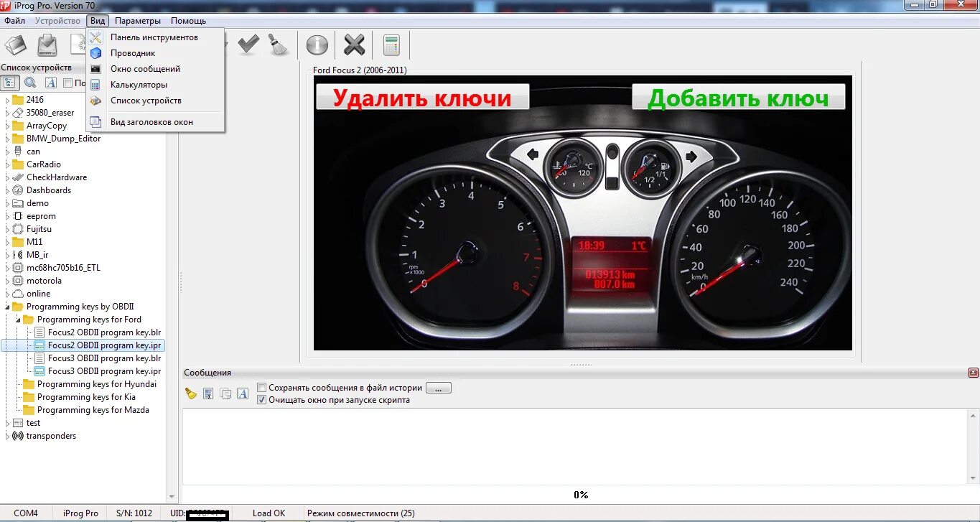This screenshot has height=522, width=980.
Task: Click the Удалить ключи button
Action: [x=422, y=97]
